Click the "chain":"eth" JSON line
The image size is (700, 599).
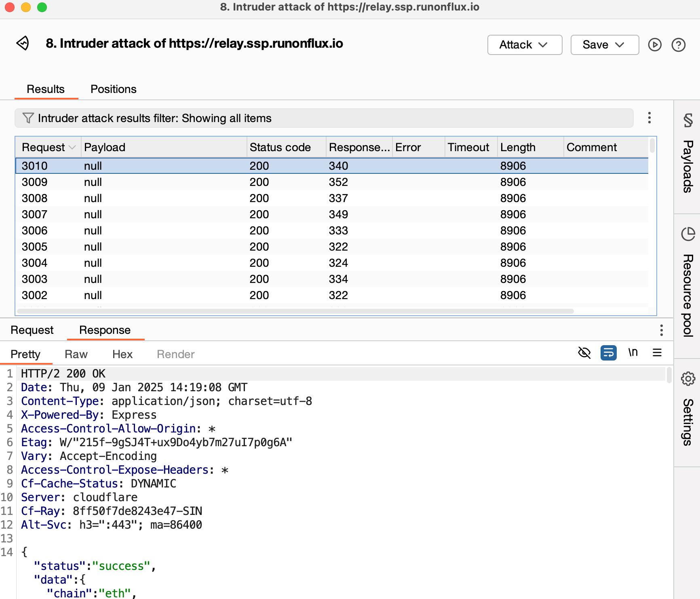(92, 593)
